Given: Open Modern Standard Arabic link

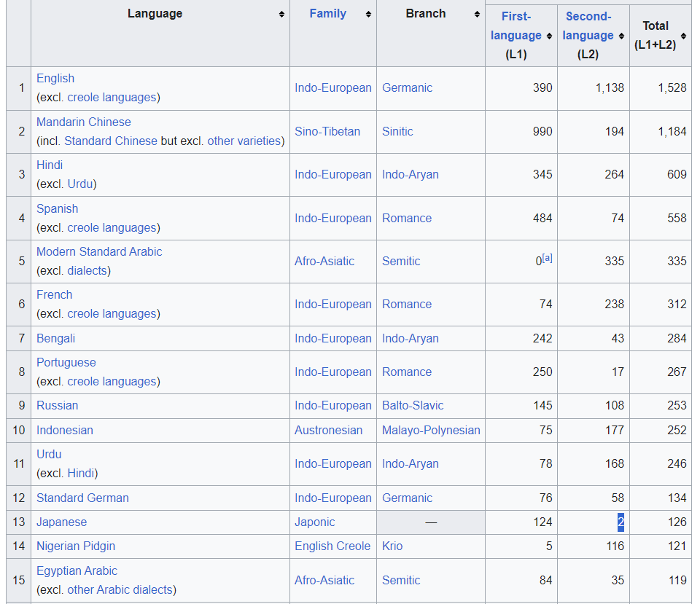Looking at the screenshot, I should click(x=99, y=251).
